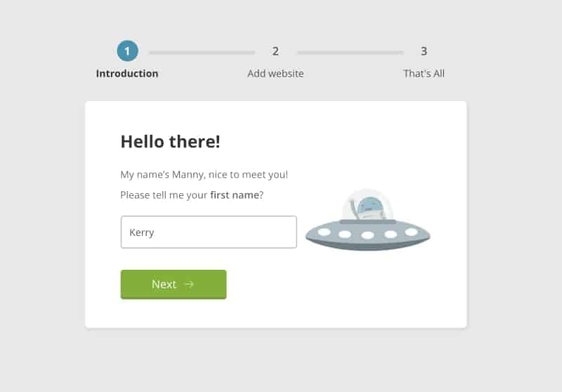Click progress bar between steps 2 and 3
Screen dimensions: 562x392
350,52
